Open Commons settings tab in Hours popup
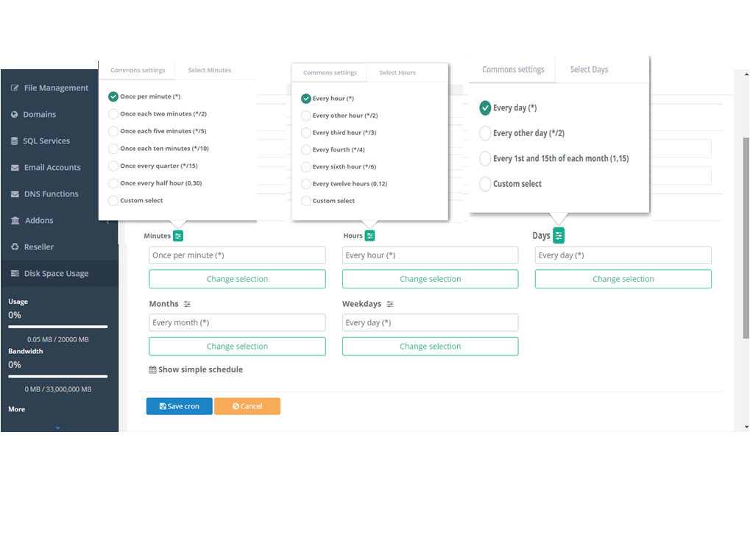 330,73
